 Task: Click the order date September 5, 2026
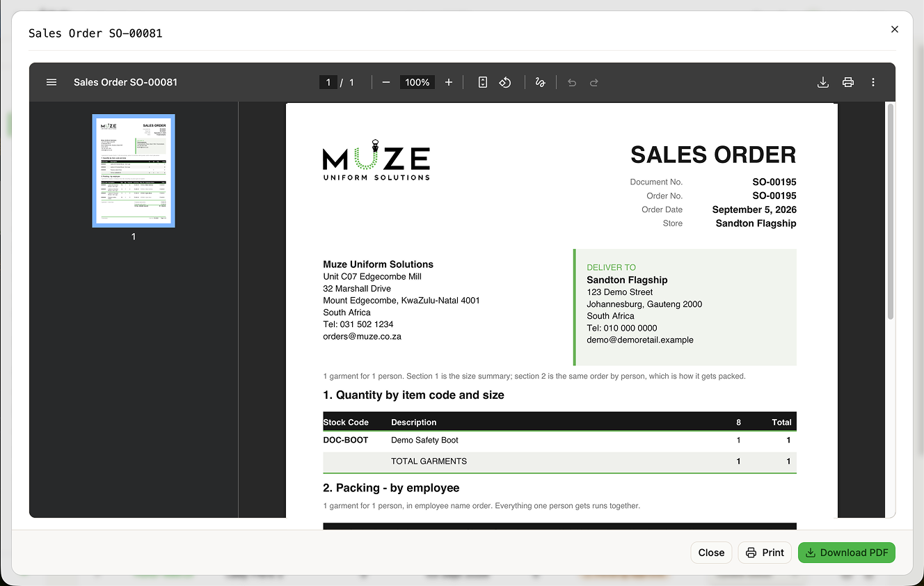click(754, 209)
